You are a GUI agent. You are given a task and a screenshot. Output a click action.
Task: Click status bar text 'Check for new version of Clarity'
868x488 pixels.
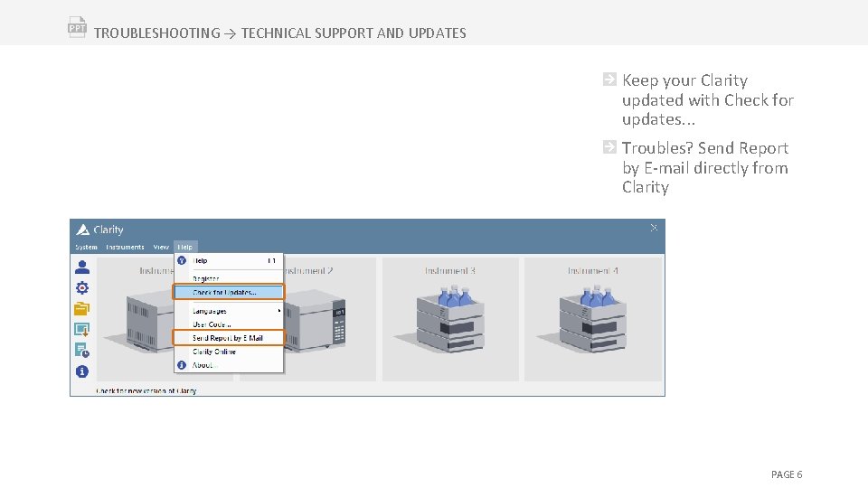146,390
